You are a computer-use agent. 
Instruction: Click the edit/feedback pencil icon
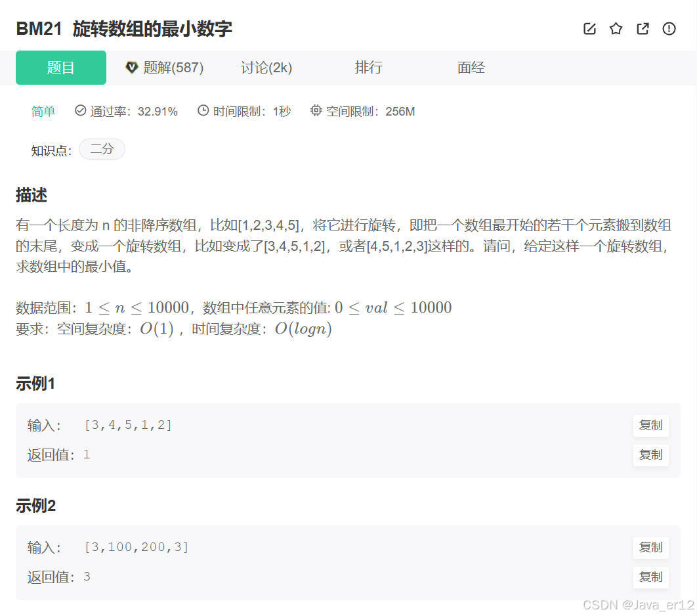point(589,29)
